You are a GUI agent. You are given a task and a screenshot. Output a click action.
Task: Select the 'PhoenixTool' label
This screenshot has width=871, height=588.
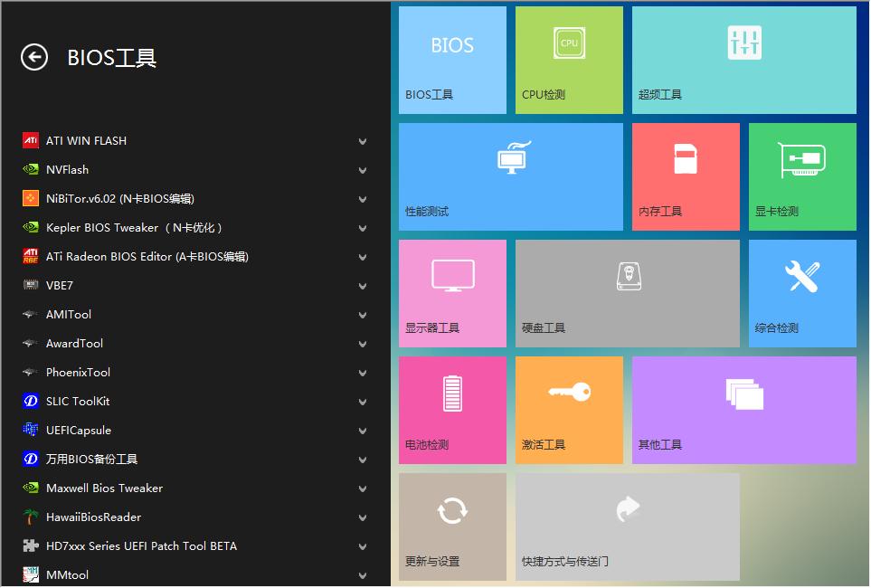[x=78, y=372]
